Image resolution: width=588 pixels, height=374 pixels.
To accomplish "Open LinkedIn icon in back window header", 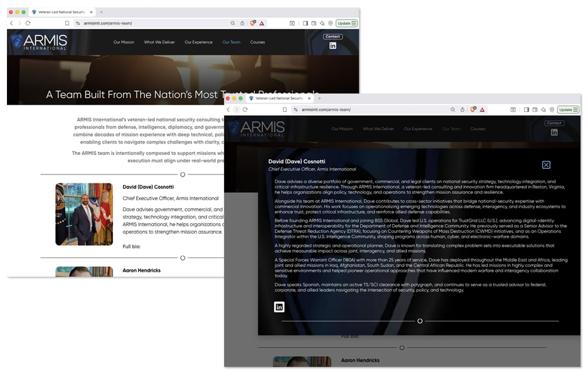I will tap(332, 46).
